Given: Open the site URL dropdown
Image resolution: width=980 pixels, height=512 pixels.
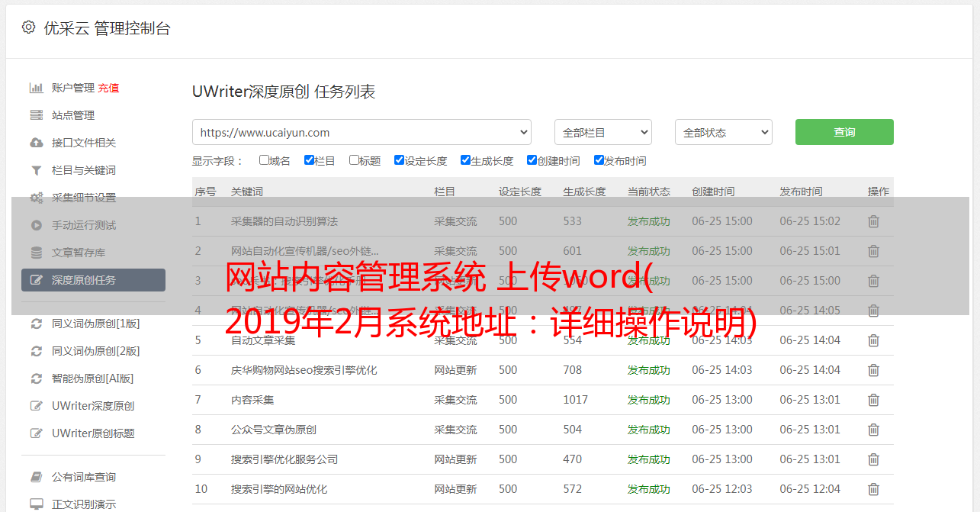Looking at the screenshot, I should (x=361, y=132).
